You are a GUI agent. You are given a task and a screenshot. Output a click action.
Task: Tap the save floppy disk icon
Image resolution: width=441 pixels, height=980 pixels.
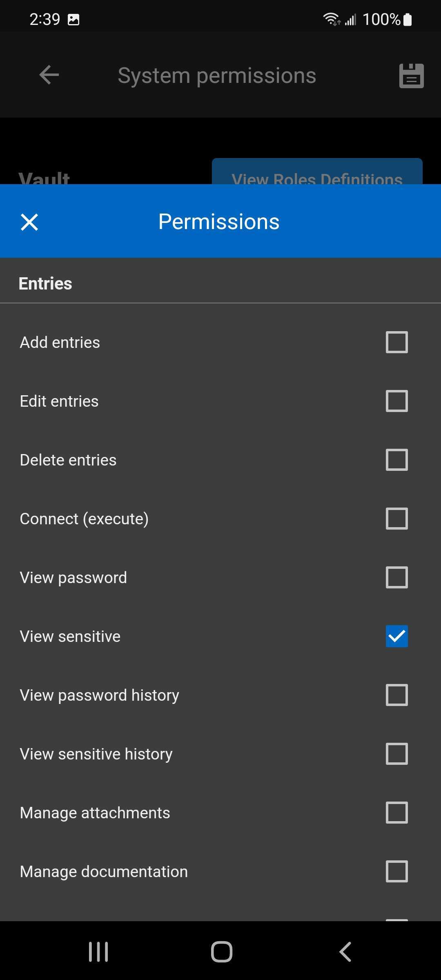(x=411, y=76)
